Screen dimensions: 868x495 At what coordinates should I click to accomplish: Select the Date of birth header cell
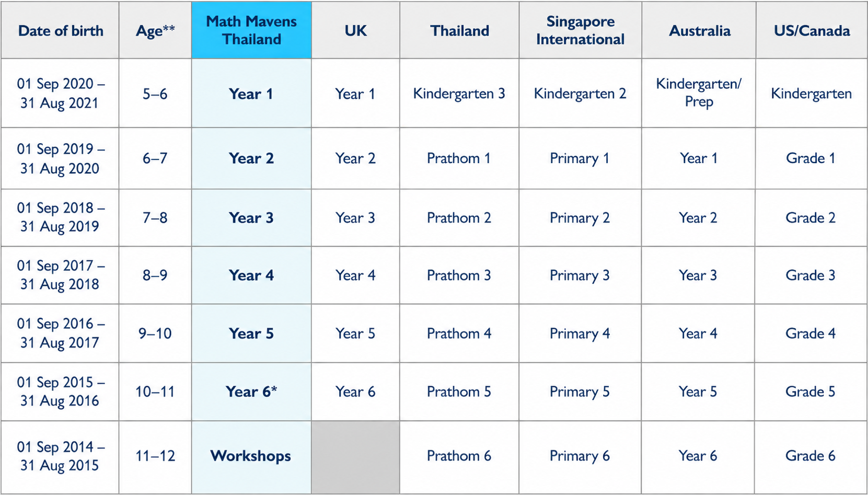(x=60, y=30)
